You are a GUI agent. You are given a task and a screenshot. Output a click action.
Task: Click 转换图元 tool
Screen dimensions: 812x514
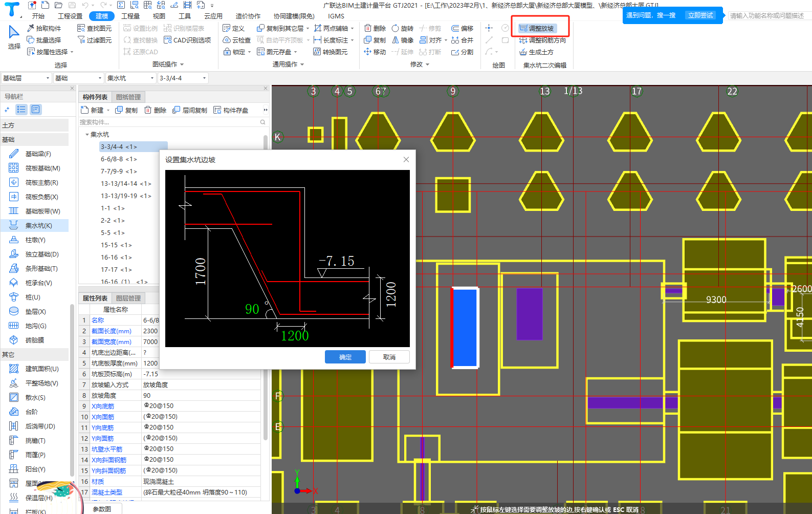[331, 52]
